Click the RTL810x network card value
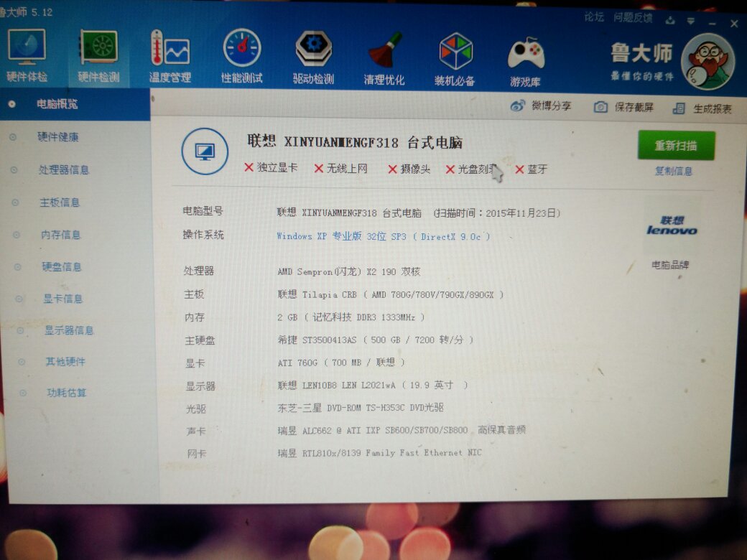This screenshot has height=560, width=747. [380, 453]
